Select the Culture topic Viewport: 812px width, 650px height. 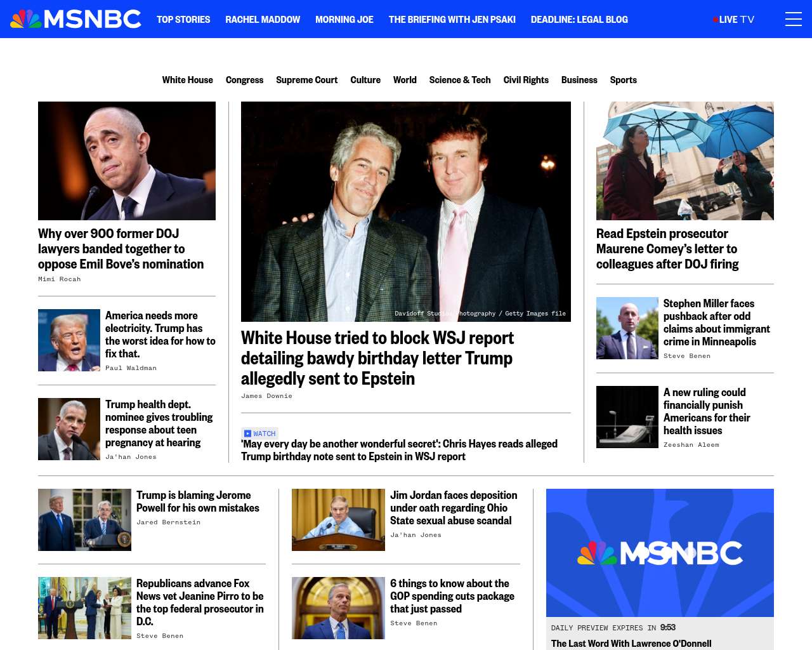pyautogui.click(x=365, y=80)
